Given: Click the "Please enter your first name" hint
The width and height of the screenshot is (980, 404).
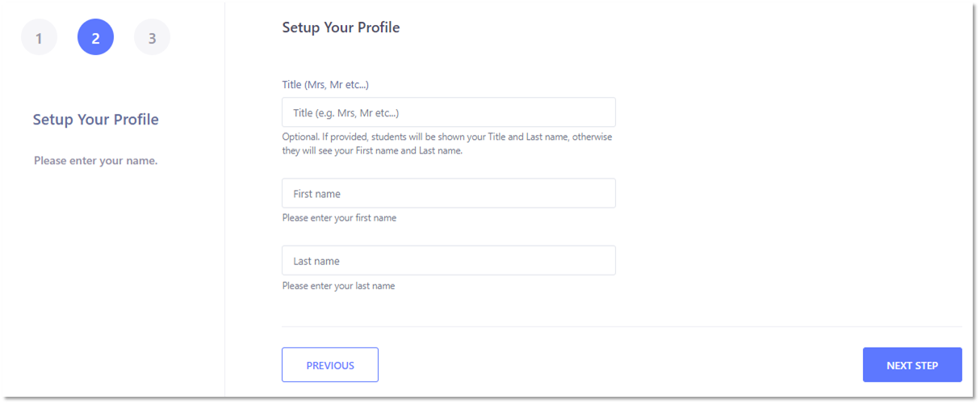Looking at the screenshot, I should pyautogui.click(x=339, y=218).
